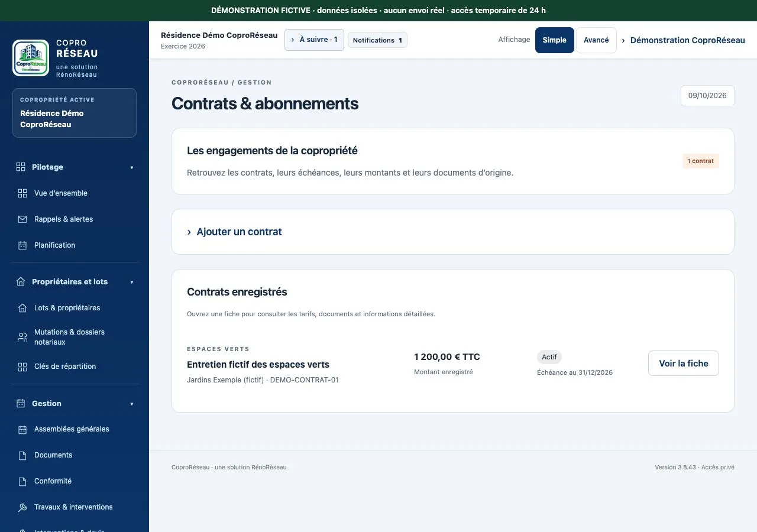
Task: Switch display to Avancé mode
Action: click(x=596, y=40)
